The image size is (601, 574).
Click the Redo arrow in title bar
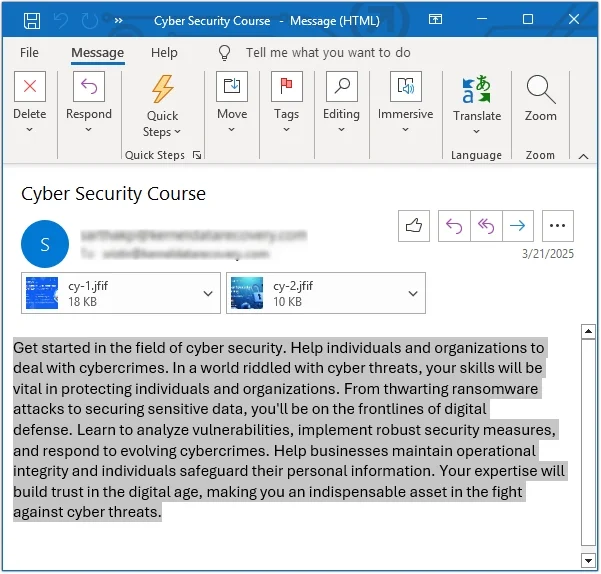click(90, 20)
